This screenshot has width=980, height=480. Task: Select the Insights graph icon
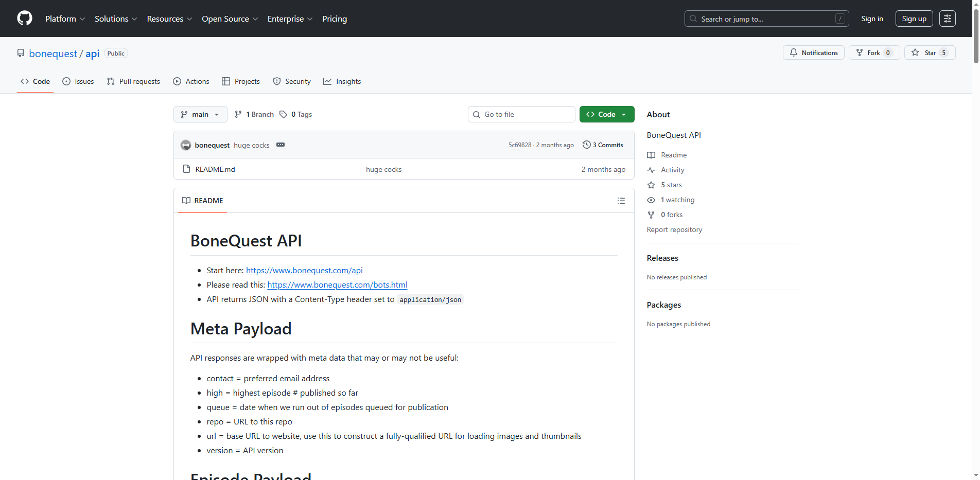coord(327,81)
